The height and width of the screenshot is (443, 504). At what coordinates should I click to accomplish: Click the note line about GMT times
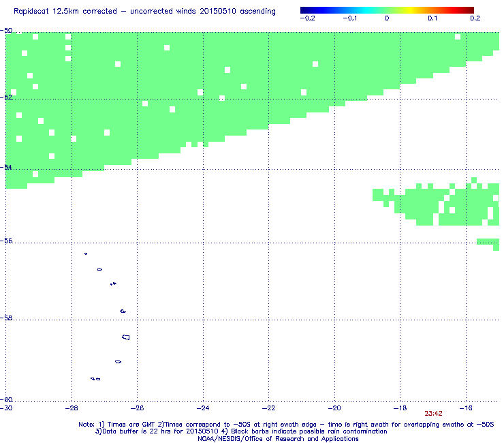286,425
